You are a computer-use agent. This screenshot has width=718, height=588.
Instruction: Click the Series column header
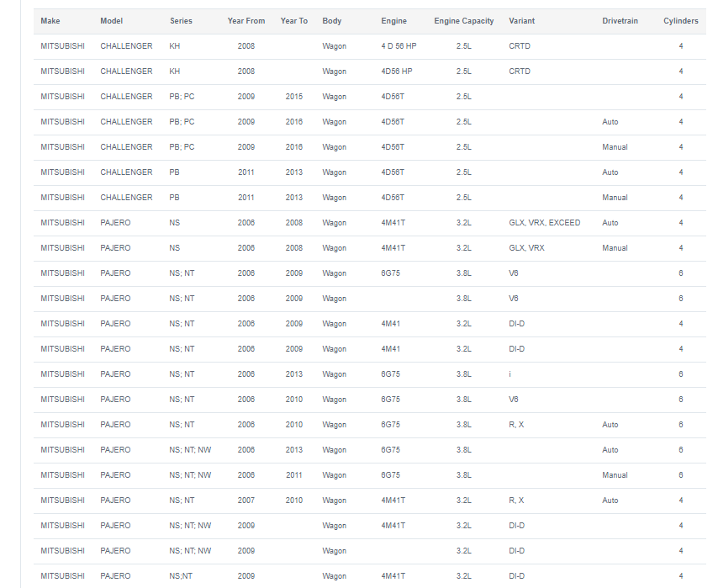(x=181, y=21)
